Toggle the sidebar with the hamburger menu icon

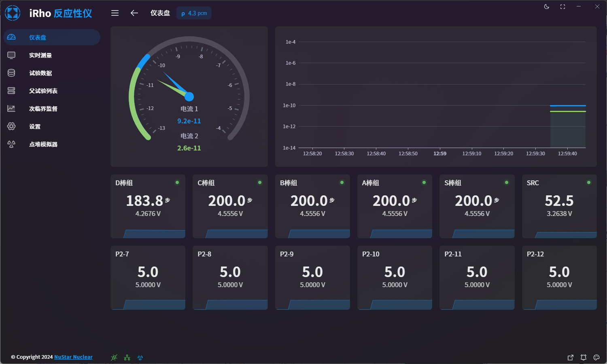115,13
